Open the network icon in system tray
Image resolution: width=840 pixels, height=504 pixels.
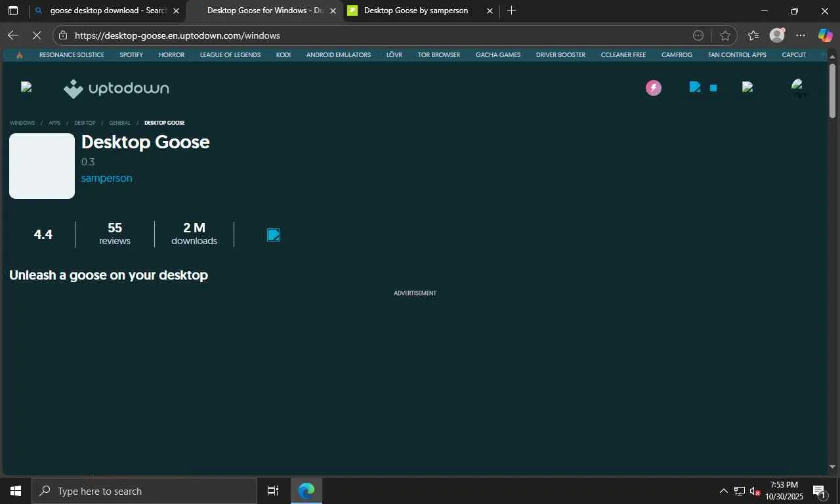(740, 491)
